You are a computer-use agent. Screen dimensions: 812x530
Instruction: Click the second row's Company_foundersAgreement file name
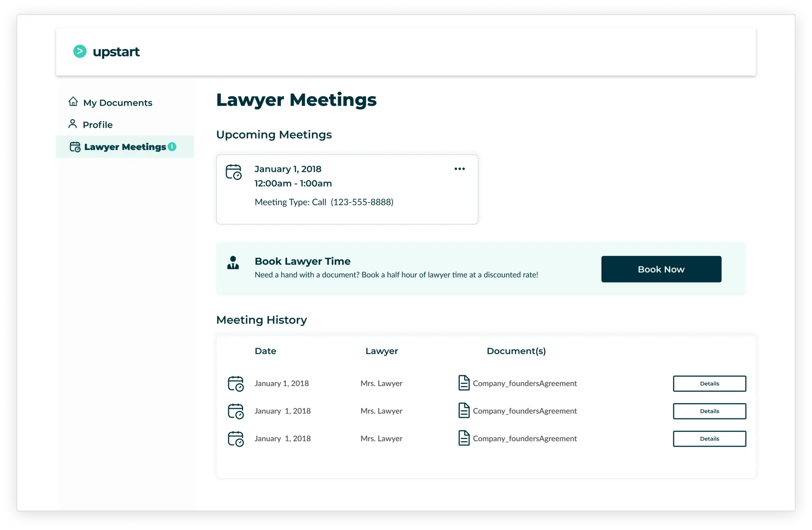click(525, 411)
